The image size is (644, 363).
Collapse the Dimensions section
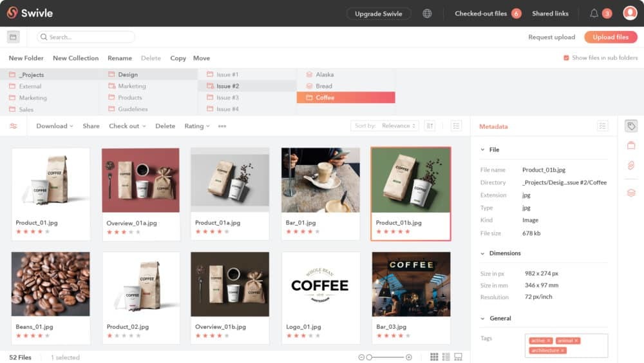[x=483, y=253]
